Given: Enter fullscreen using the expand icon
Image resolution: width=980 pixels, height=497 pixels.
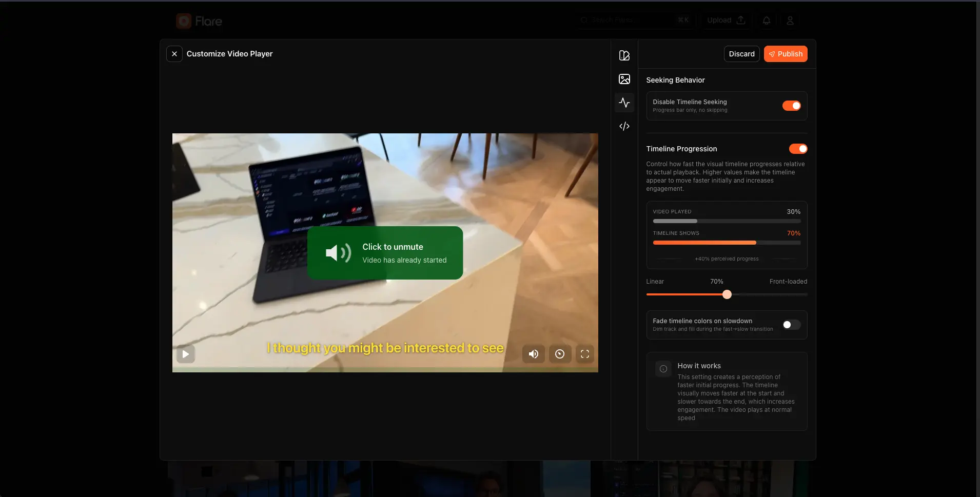Looking at the screenshot, I should click(x=584, y=354).
